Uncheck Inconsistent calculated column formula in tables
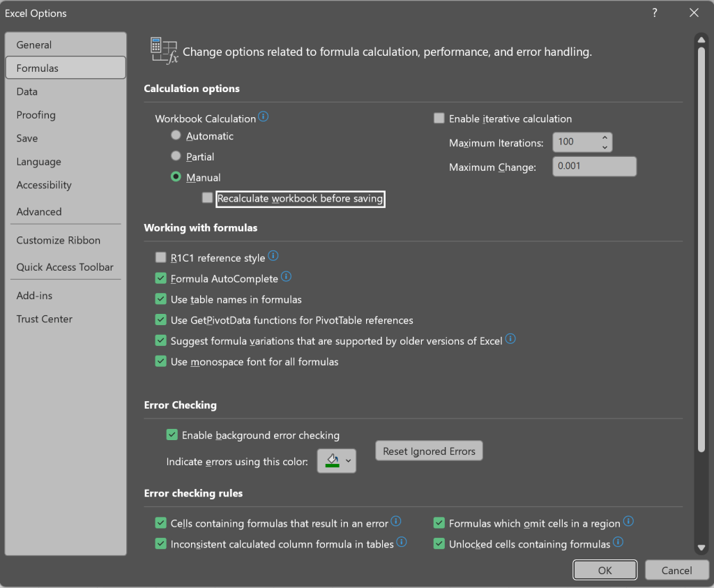This screenshot has width=714, height=588. (x=161, y=544)
